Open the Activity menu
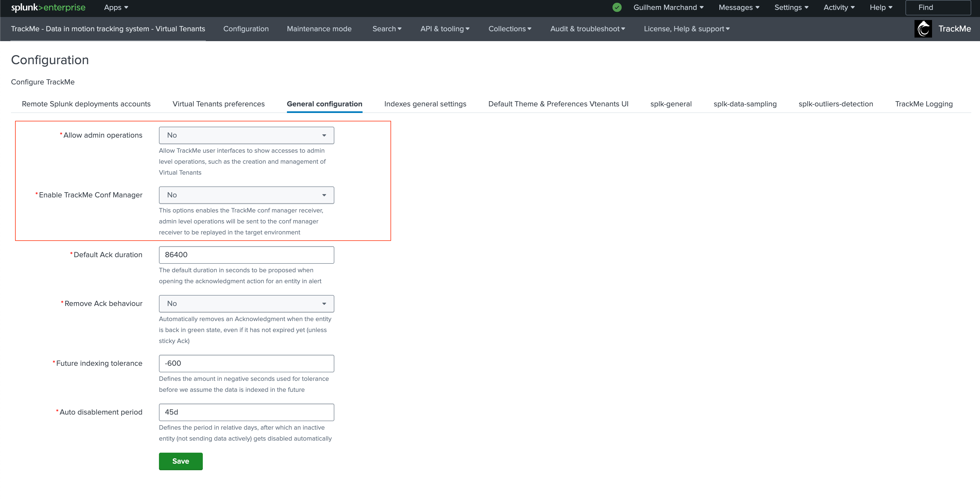This screenshot has width=980, height=499. (839, 7)
